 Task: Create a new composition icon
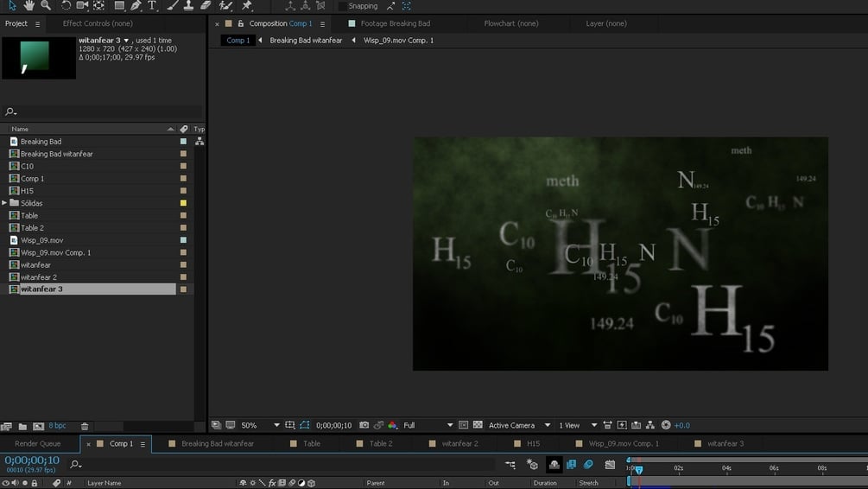(38, 427)
